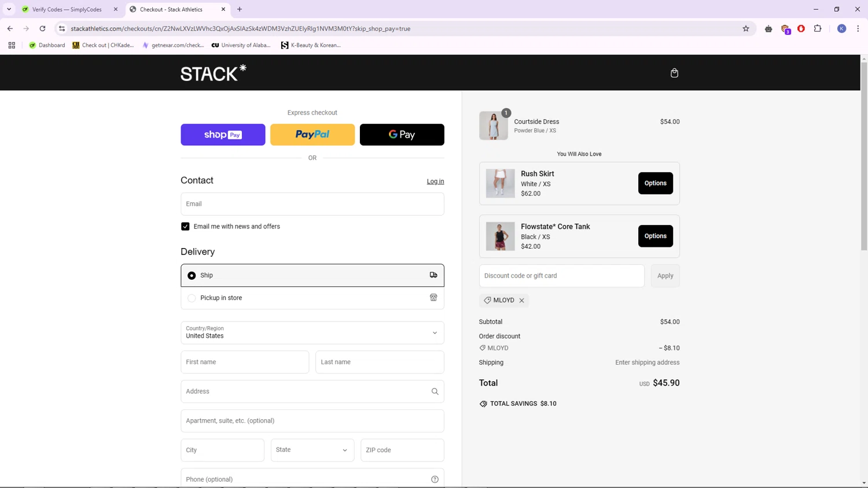Bookmark this page with the star icon
This screenshot has width=868, height=488.
(746, 28)
